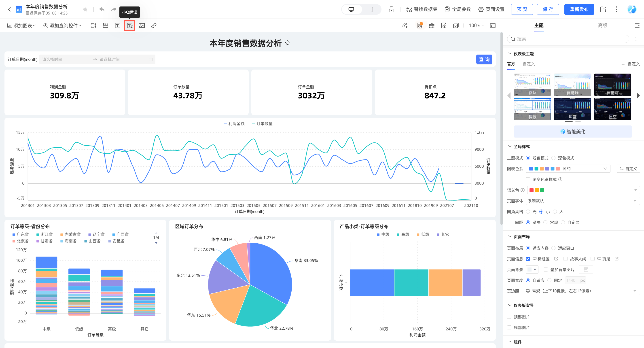Collapse the 全局样式 section
Image resolution: width=644 pixels, height=348 pixels.
click(x=510, y=146)
